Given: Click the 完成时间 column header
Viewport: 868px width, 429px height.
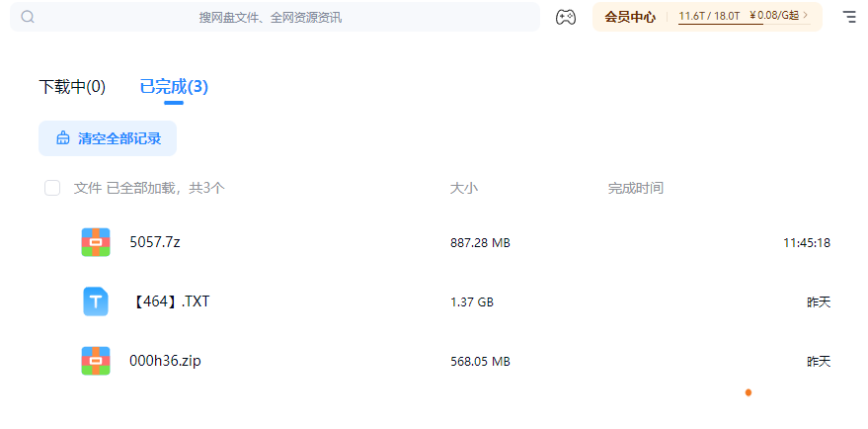Looking at the screenshot, I should coord(636,188).
